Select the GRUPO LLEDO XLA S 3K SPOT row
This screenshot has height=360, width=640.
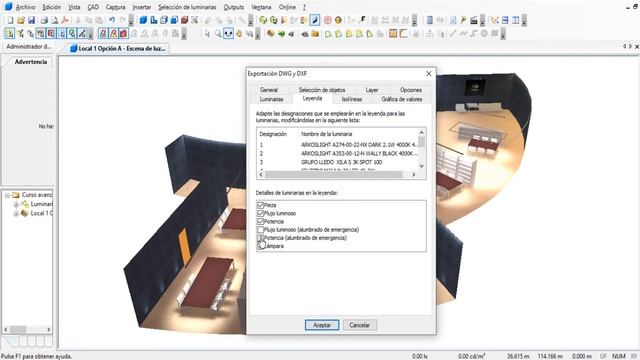point(338,162)
